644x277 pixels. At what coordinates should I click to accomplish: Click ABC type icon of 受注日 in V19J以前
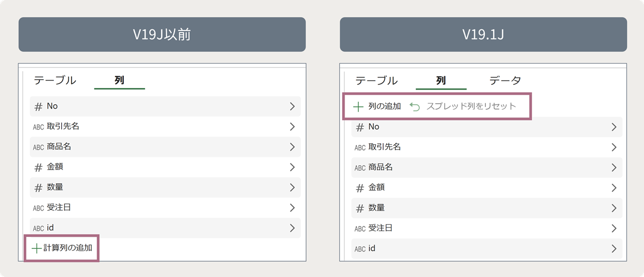pyautogui.click(x=38, y=208)
